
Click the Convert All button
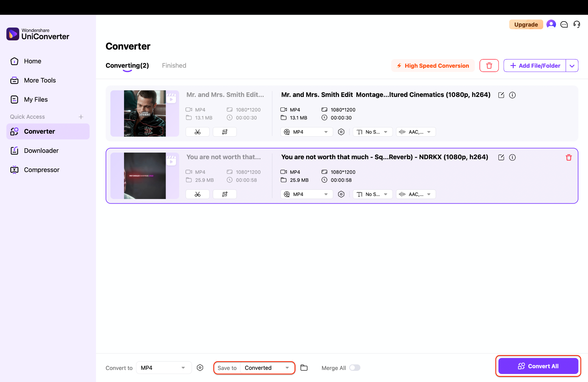click(538, 366)
